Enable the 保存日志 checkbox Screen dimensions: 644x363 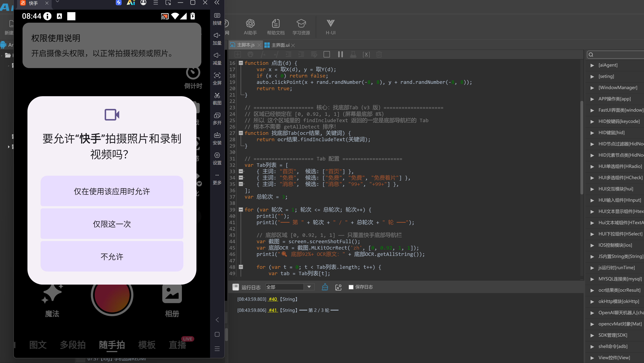pyautogui.click(x=351, y=287)
